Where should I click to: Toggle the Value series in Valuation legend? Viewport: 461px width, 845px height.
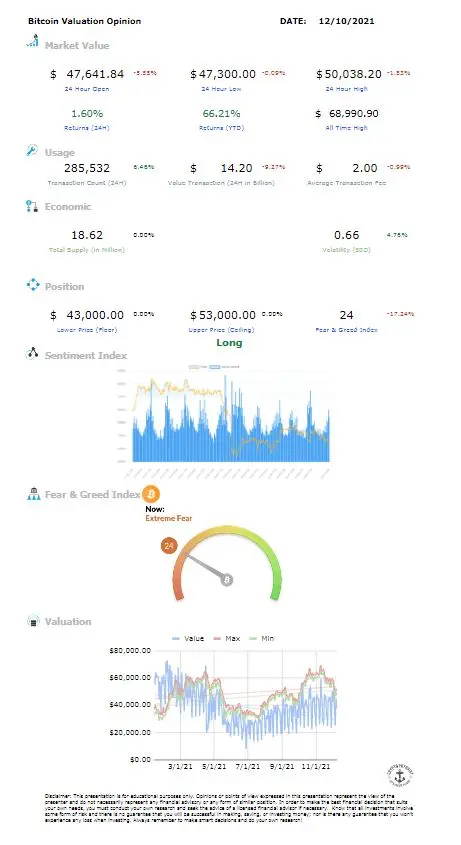188,638
